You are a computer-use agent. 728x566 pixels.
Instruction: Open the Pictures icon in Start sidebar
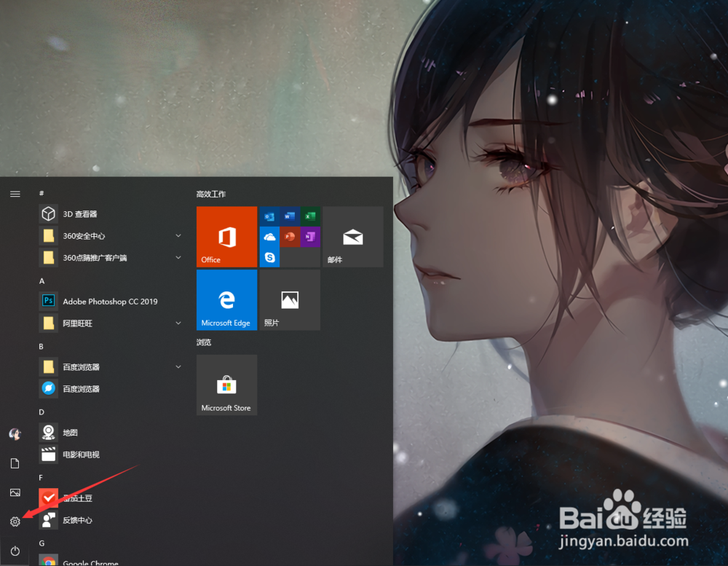[x=15, y=492]
